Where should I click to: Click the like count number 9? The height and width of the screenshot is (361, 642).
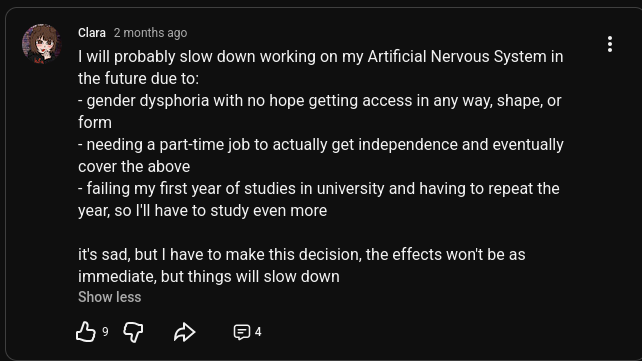tap(105, 332)
